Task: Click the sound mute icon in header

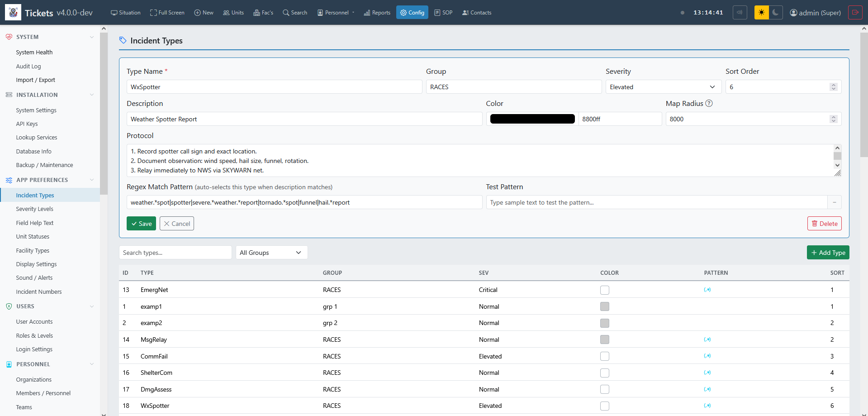Action: point(740,12)
